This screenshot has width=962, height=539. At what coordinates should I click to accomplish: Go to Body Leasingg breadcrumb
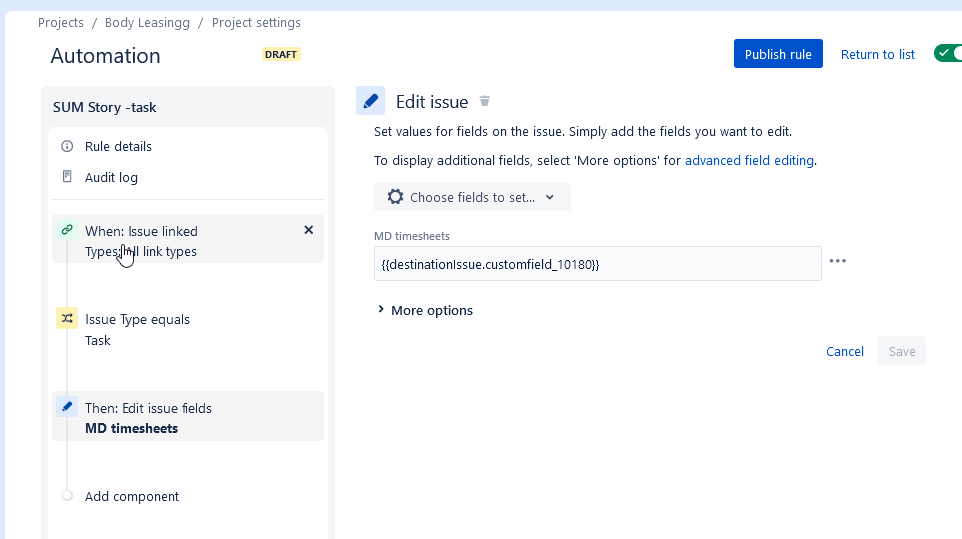tap(147, 23)
